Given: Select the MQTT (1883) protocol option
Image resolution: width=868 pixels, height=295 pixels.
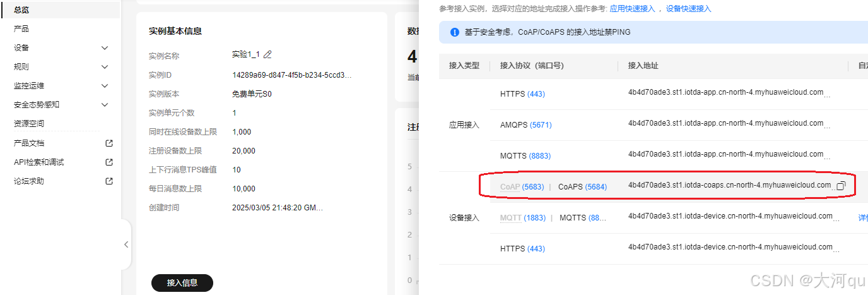Looking at the screenshot, I should tap(523, 218).
